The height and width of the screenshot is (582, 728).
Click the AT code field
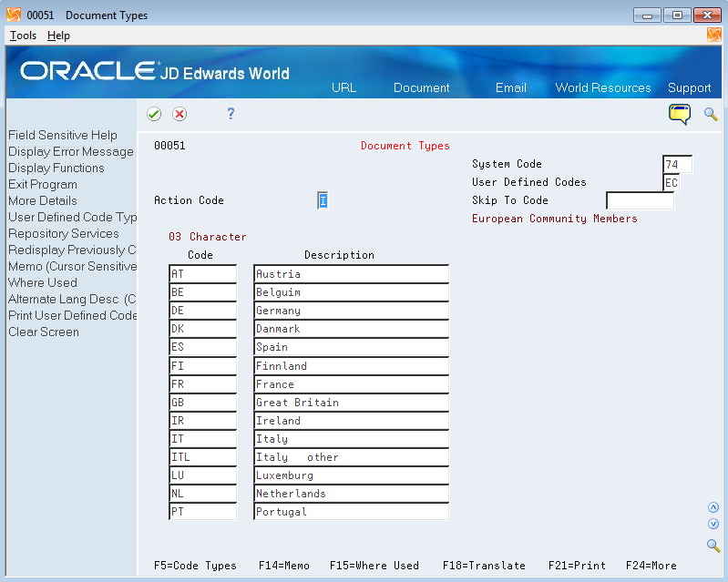click(x=203, y=274)
